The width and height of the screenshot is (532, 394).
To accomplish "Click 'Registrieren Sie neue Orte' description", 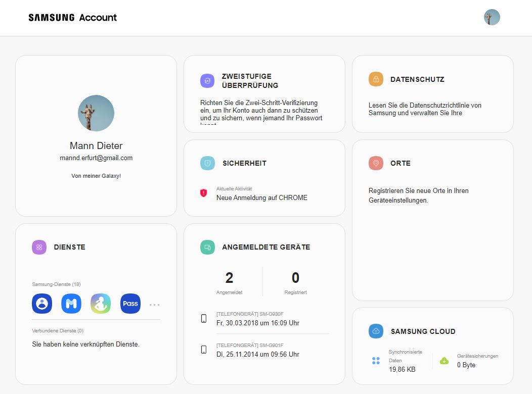I will click(x=419, y=195).
